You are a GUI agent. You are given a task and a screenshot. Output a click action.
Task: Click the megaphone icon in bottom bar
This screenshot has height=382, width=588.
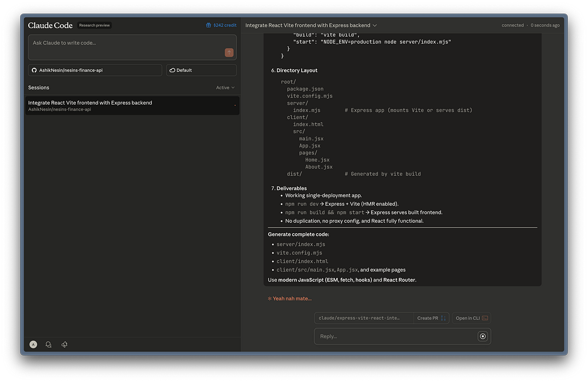64,344
